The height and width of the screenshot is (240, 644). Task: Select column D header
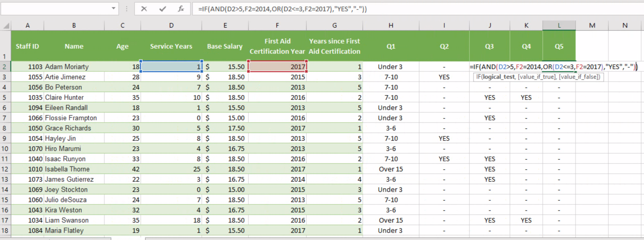tap(171, 25)
